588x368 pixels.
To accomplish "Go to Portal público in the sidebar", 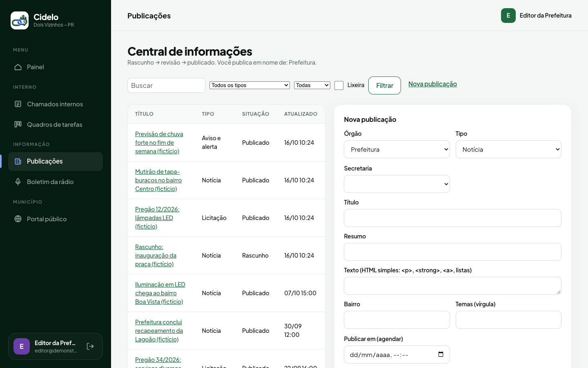I will (x=56, y=219).
